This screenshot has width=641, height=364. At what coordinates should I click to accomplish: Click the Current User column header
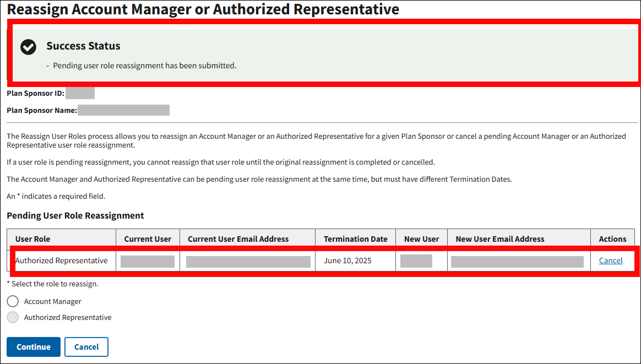[148, 239]
